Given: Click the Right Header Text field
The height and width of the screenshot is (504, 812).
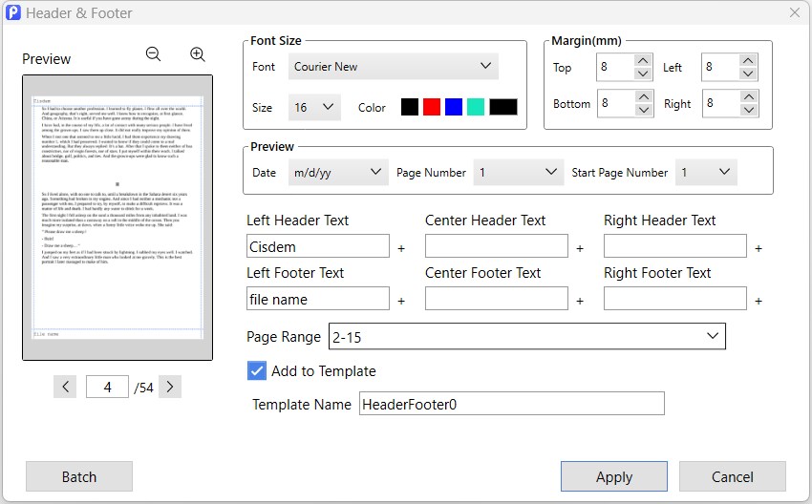Looking at the screenshot, I should [x=675, y=245].
